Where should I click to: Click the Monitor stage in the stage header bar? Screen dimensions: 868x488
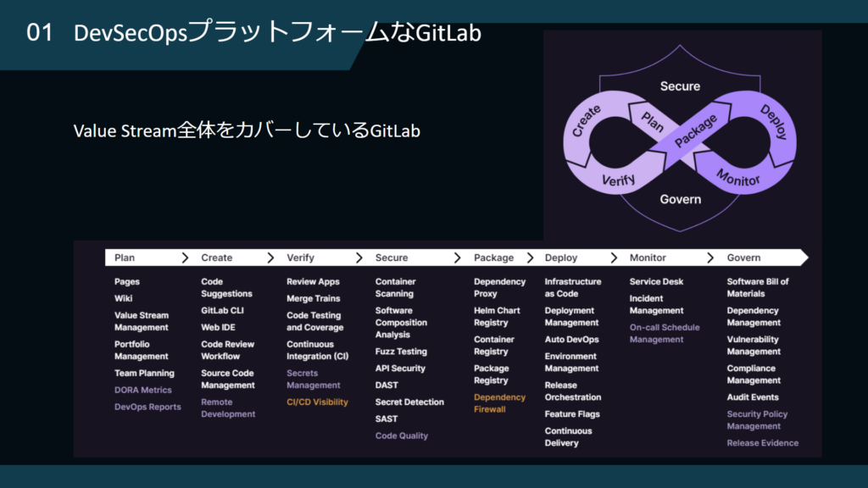click(x=648, y=258)
